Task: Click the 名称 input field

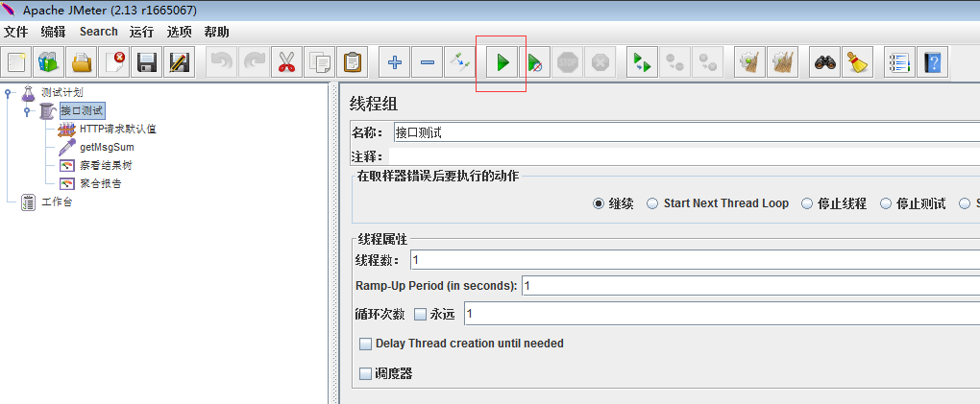Action: click(686, 132)
